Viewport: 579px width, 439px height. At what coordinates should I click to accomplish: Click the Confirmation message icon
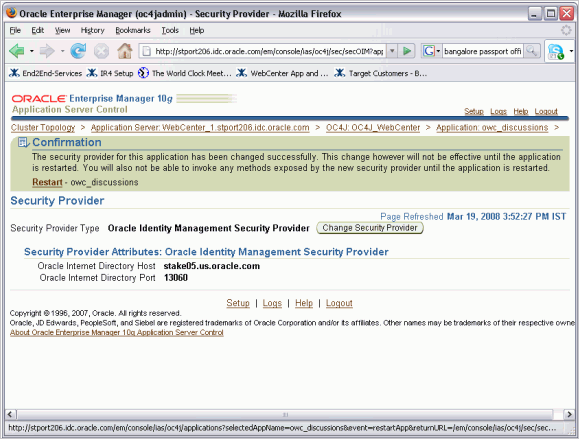coord(23,142)
